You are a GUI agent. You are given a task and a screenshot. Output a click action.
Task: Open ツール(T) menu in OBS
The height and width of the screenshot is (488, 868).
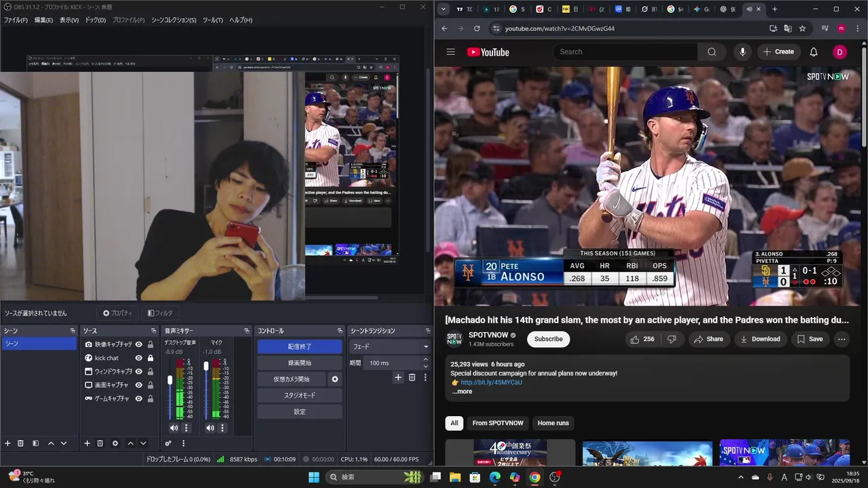[x=213, y=20]
